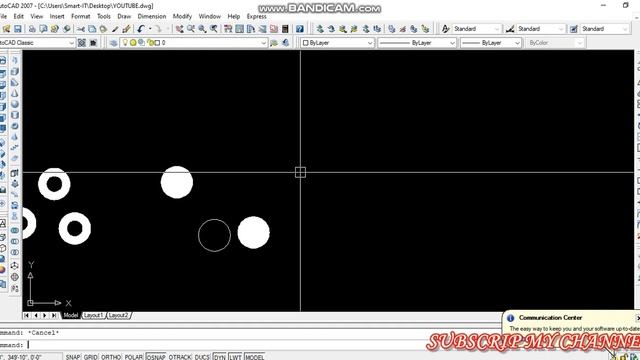
Task: Click the Save icon in the standard toolbar
Action: click(18, 29)
